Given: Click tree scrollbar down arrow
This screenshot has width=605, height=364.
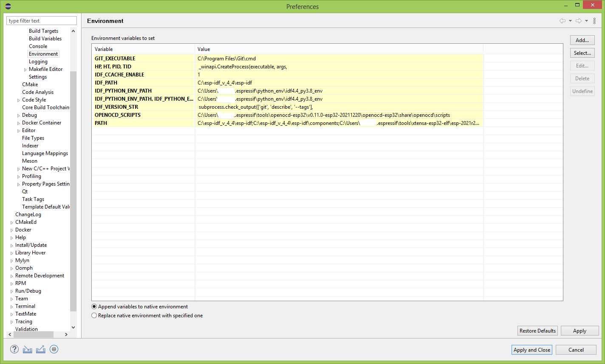Looking at the screenshot, I should pyautogui.click(x=73, y=327).
